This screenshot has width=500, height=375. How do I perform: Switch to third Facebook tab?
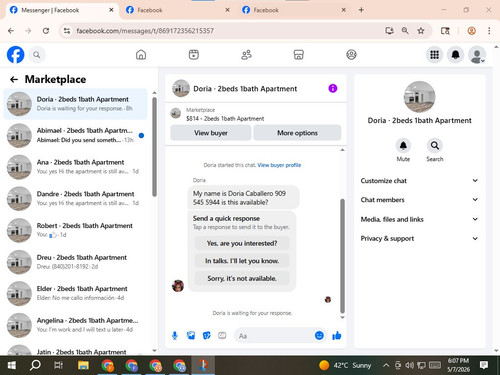click(x=294, y=10)
